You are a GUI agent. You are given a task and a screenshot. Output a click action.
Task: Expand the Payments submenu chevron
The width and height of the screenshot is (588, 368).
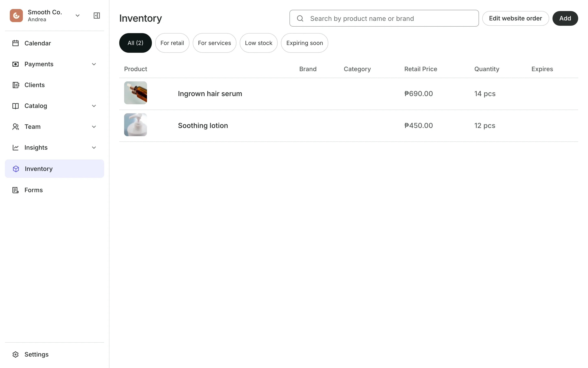tap(94, 64)
